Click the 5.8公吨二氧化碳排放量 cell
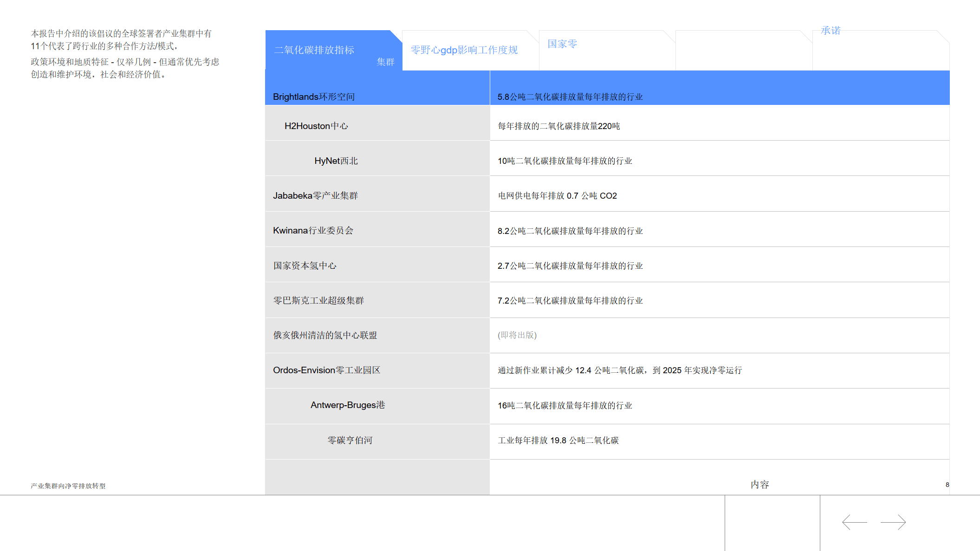Screen dimensions: 980x551 [x=720, y=88]
